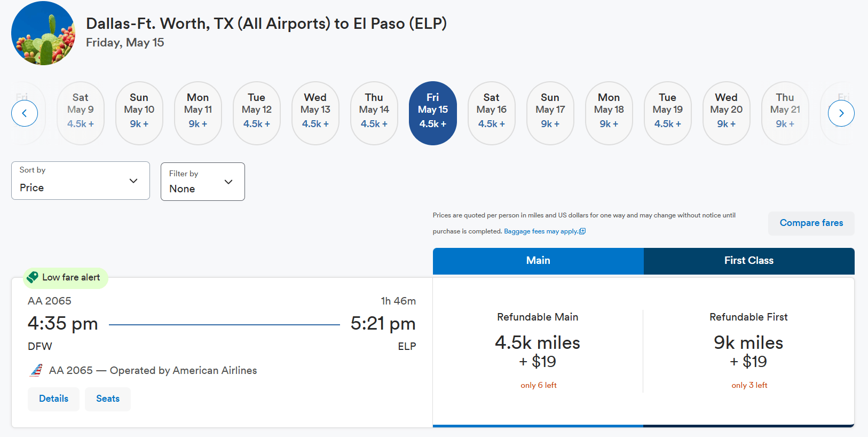Pick Mon May 11 date option

pos(198,113)
